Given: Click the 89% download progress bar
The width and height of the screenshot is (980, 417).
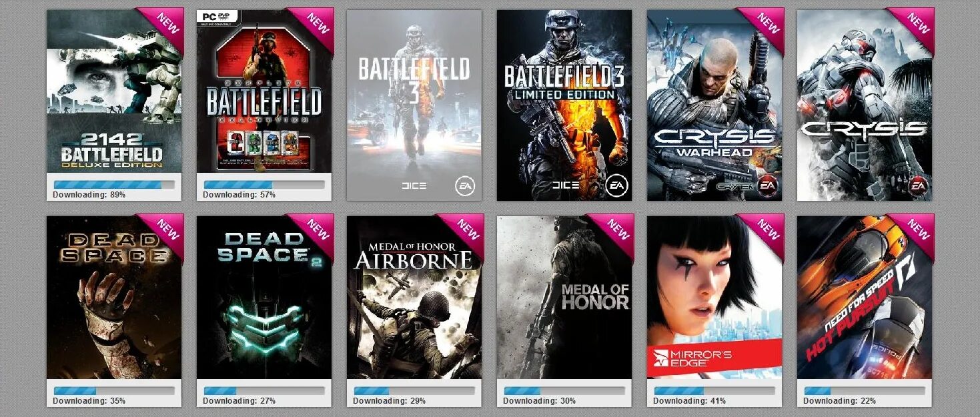Looking at the screenshot, I should click(x=114, y=184).
